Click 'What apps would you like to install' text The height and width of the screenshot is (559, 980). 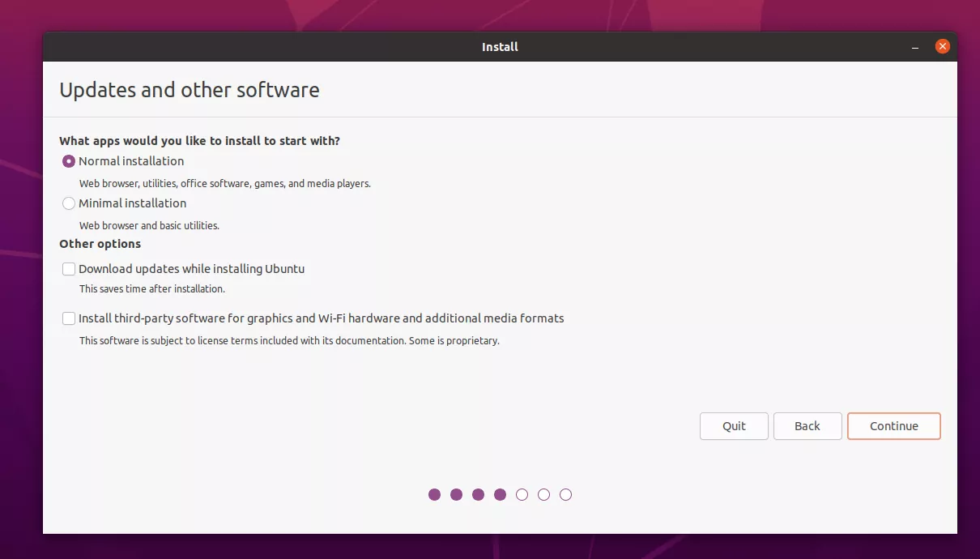tap(199, 141)
